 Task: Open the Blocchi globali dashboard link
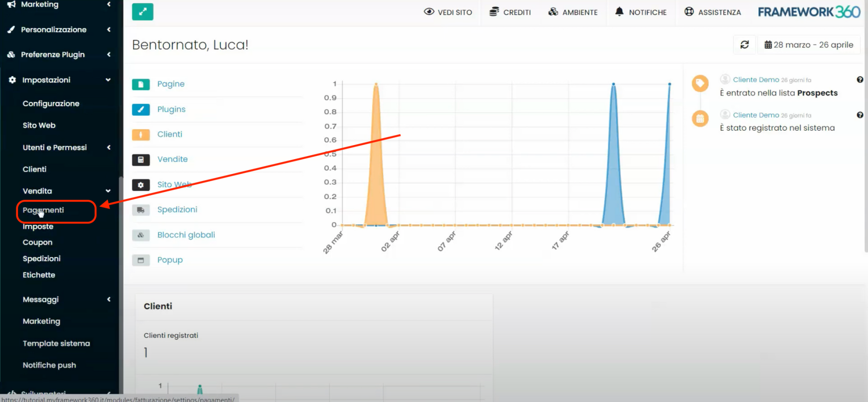tap(186, 235)
